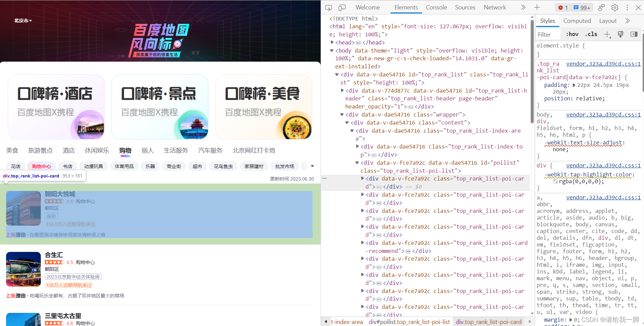Select the 旅游景点 category tab
The image size is (644, 326).
pos(40,151)
